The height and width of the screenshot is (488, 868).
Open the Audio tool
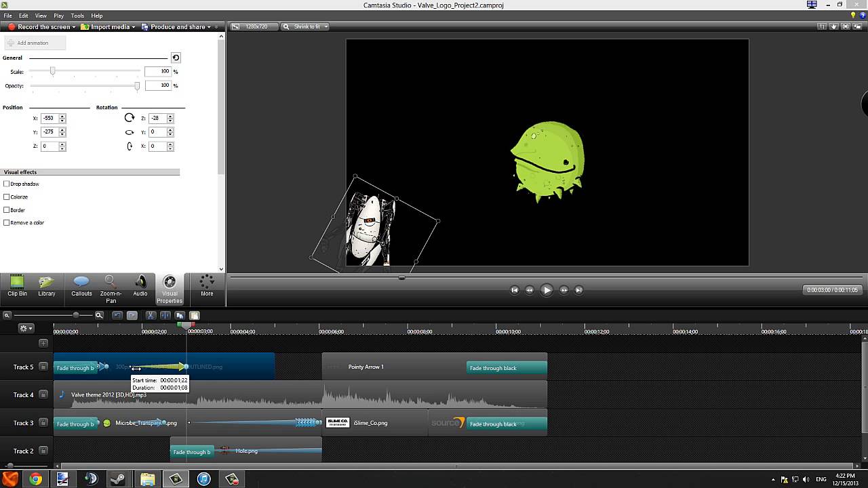140,287
